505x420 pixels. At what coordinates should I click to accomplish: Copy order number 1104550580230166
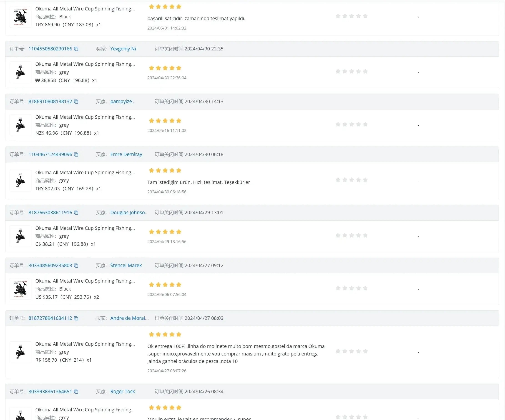click(x=76, y=49)
